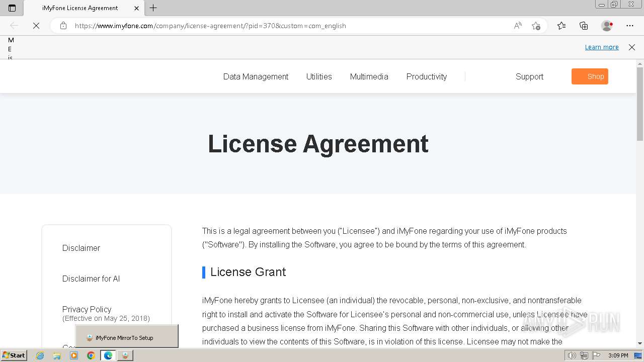Switch to iMyFone MirrorTo Setup taskbar icon

pyautogui.click(x=125, y=355)
